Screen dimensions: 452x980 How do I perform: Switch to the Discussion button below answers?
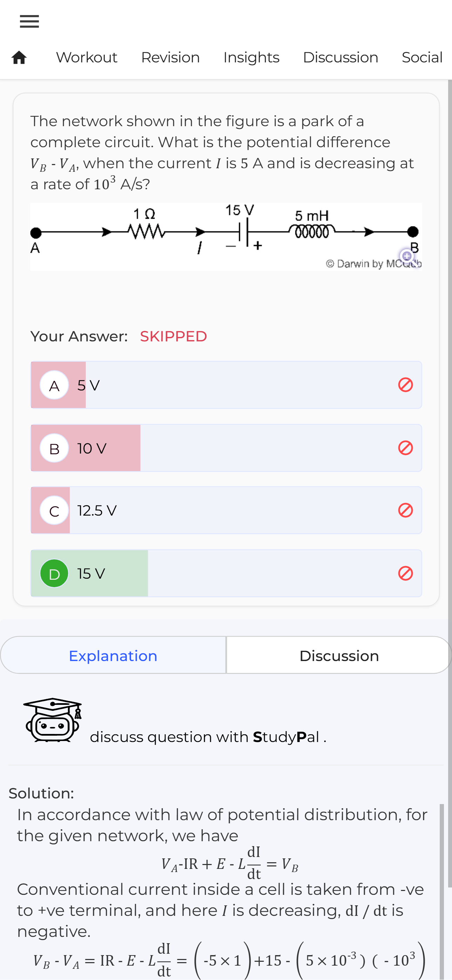pos(339,655)
